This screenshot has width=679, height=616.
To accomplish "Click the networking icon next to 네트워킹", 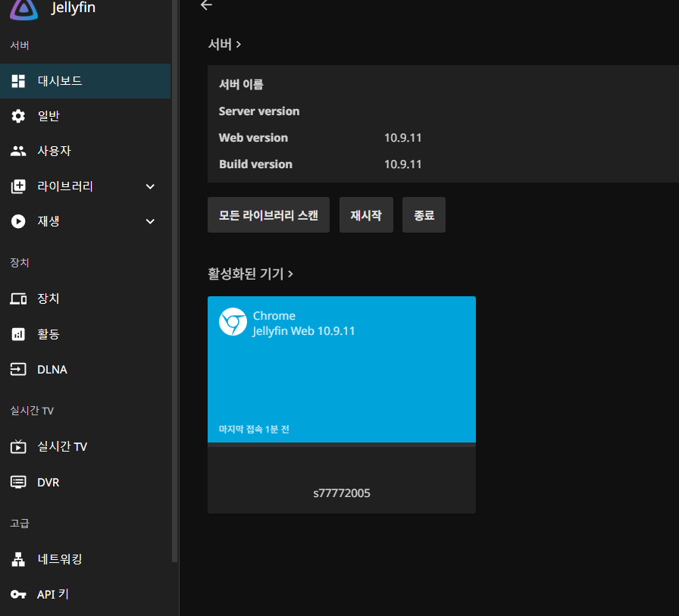I will tap(18, 559).
